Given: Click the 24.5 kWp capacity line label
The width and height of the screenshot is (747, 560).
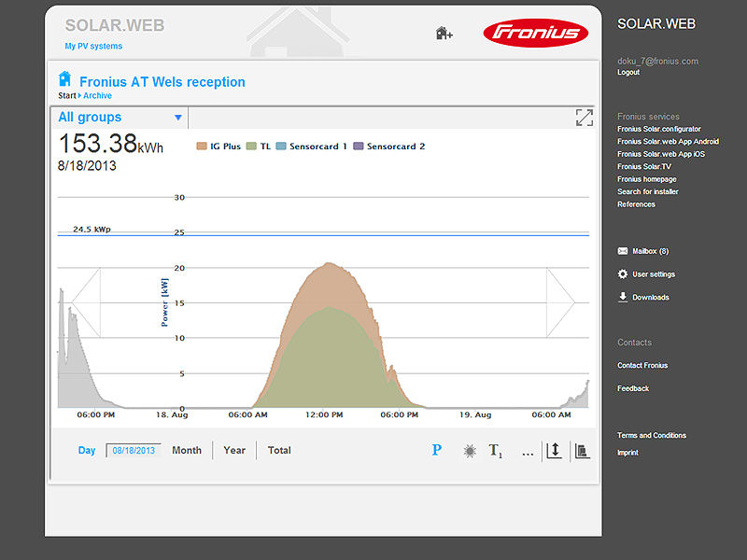Looking at the screenshot, I should pyautogui.click(x=92, y=229).
